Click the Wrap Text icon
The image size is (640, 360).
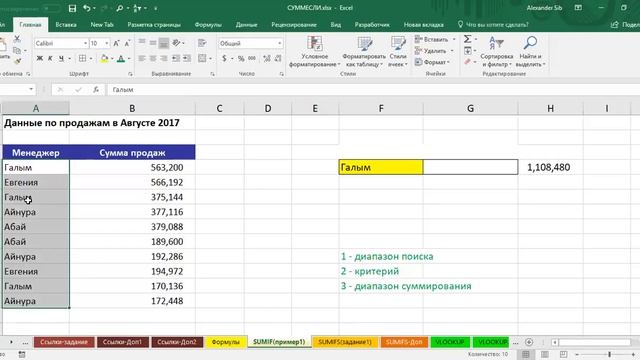point(202,43)
